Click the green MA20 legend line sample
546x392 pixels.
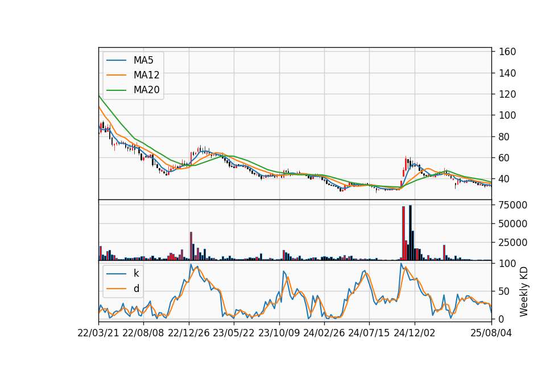(116, 90)
